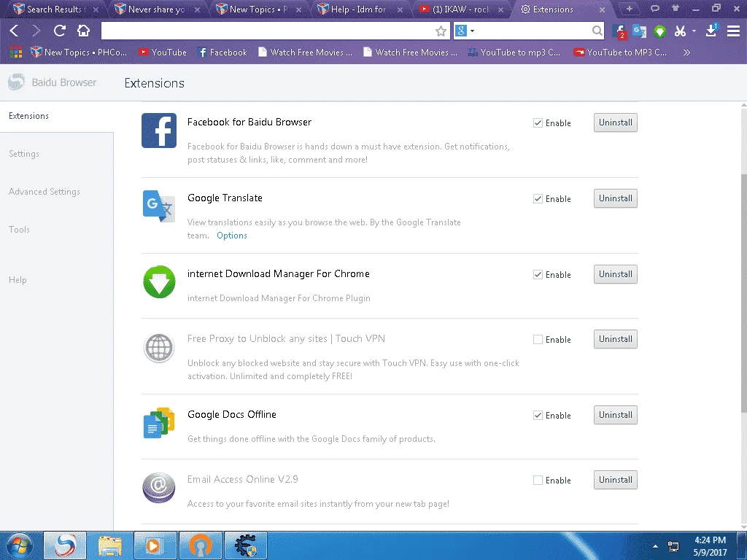This screenshot has height=560, width=747.
Task: Open Baidu Browser taskbar icon
Action: [65, 545]
